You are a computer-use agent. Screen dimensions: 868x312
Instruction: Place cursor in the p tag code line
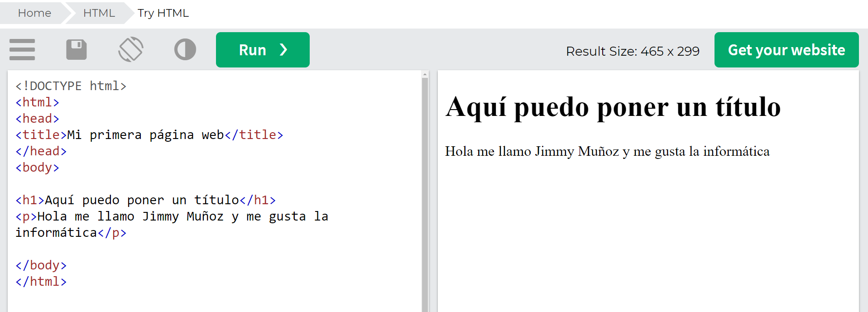coord(172,216)
